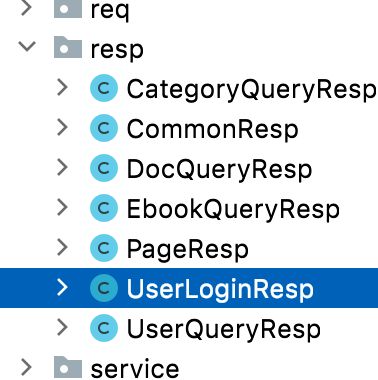The height and width of the screenshot is (380, 378).
Task: Click the service folder icon
Action: click(x=68, y=367)
